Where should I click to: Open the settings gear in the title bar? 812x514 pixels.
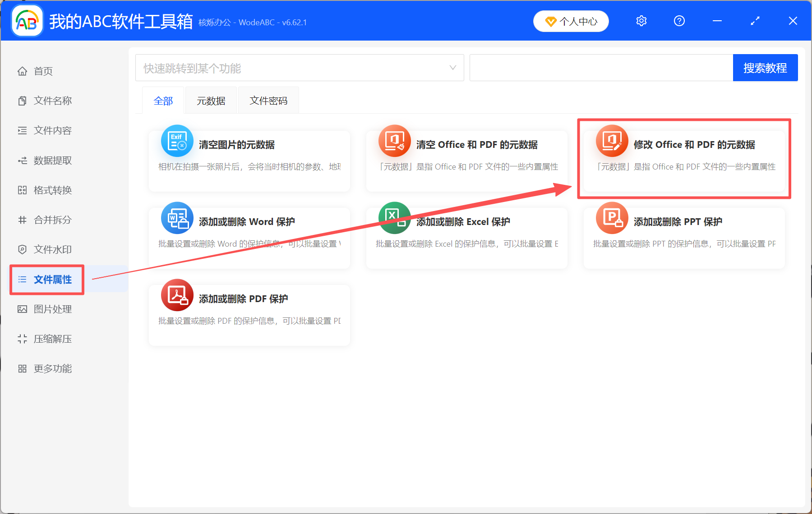pyautogui.click(x=641, y=21)
